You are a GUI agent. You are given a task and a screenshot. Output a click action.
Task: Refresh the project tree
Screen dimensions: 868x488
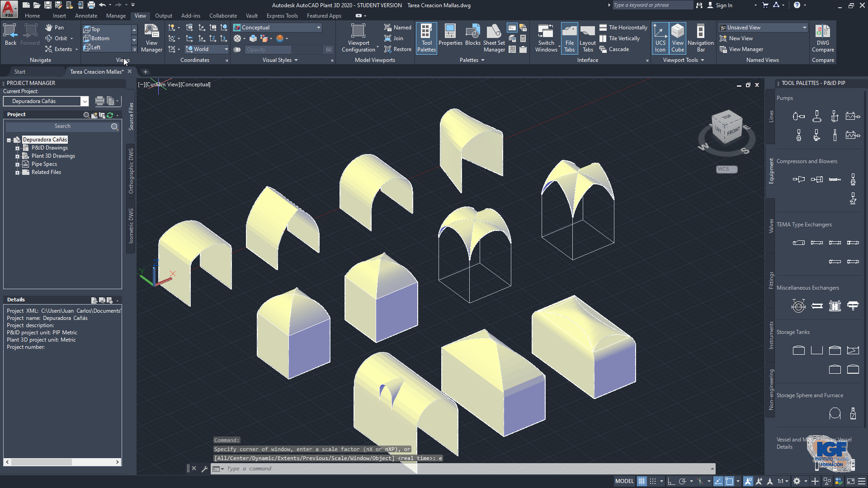click(110, 115)
